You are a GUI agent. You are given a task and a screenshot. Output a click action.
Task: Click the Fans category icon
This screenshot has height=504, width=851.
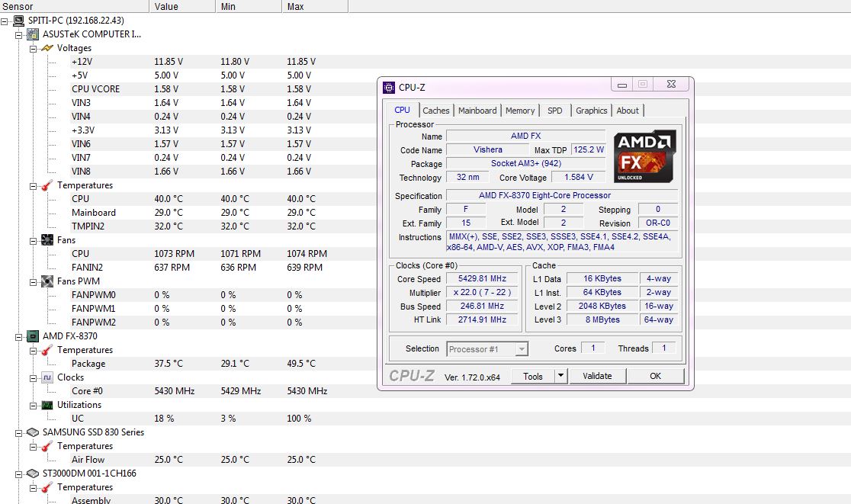(x=47, y=239)
